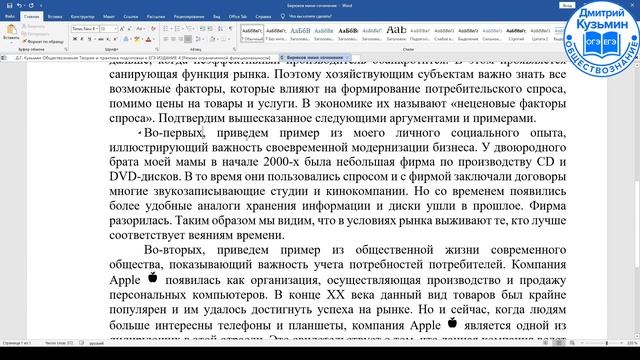
Task: Switch to web layout view
Action: tap(572, 343)
